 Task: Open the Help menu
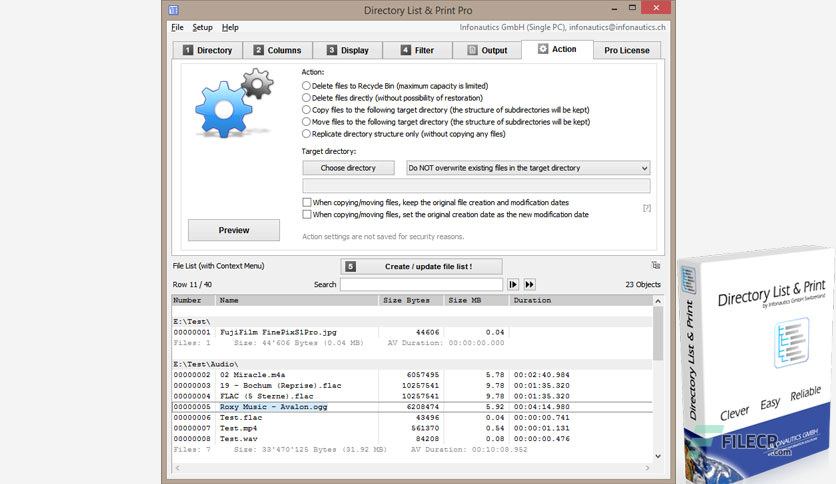tap(230, 27)
